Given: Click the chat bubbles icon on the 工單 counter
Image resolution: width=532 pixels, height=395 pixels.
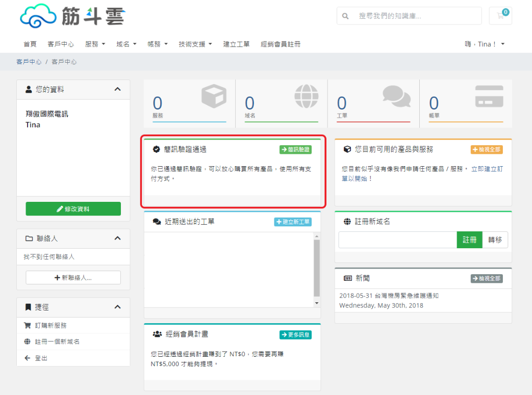Looking at the screenshot, I should [397, 96].
